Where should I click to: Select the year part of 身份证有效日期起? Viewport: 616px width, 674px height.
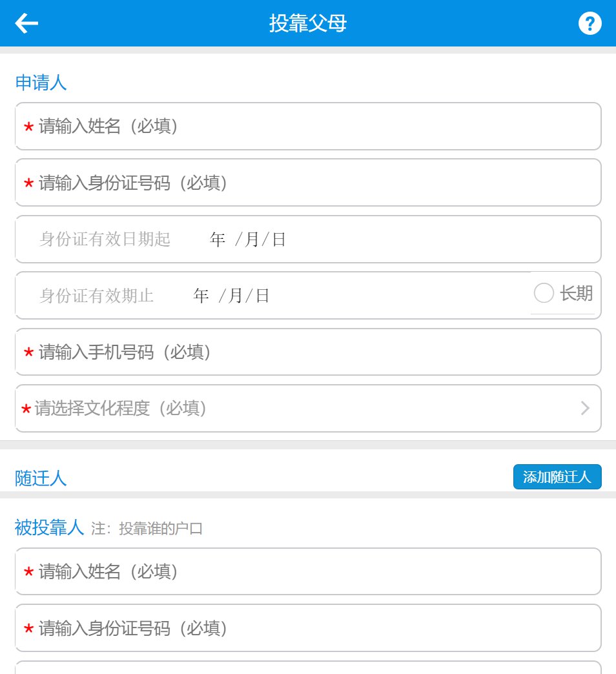(218, 240)
